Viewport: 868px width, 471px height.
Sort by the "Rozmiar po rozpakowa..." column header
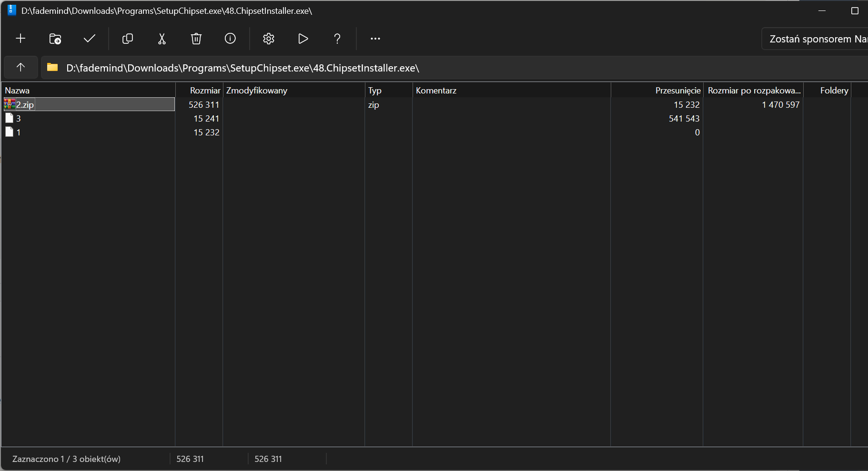click(x=754, y=91)
